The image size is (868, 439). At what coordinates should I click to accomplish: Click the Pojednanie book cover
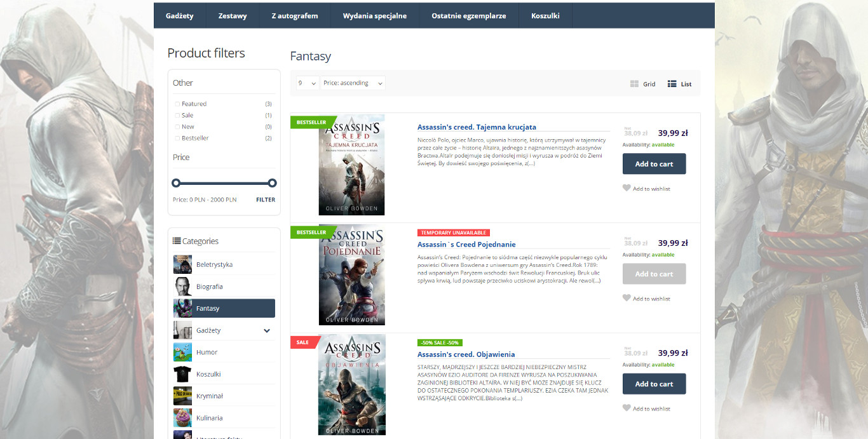[352, 275]
